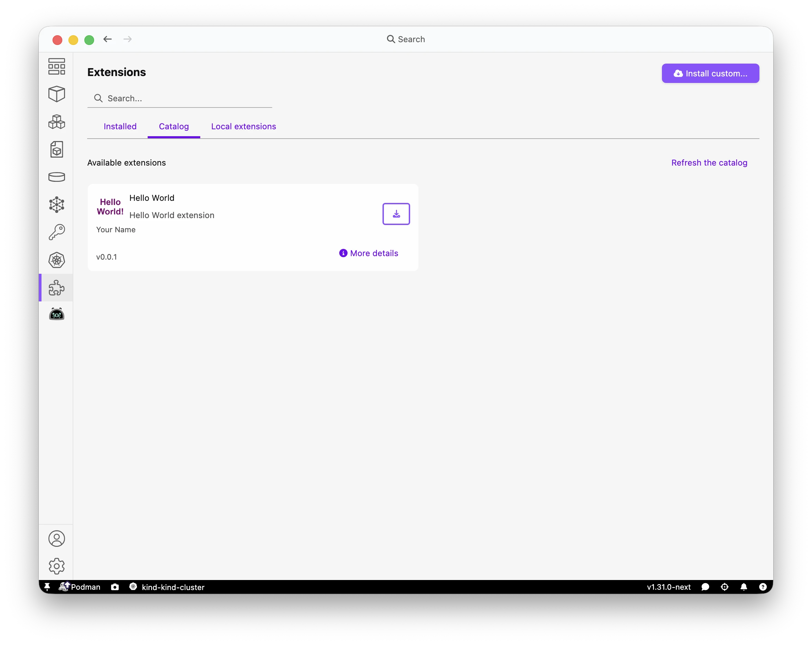Open the notifications bell icon

coord(744,587)
